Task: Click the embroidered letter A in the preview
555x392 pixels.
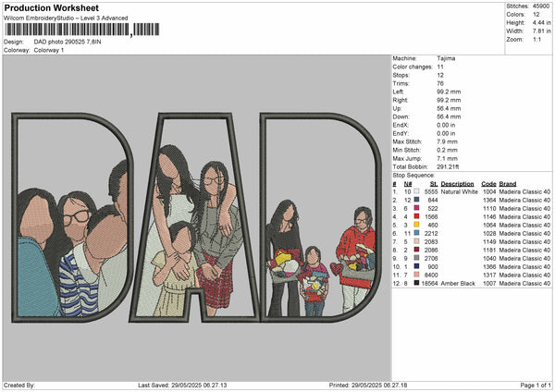Action: pos(195,217)
